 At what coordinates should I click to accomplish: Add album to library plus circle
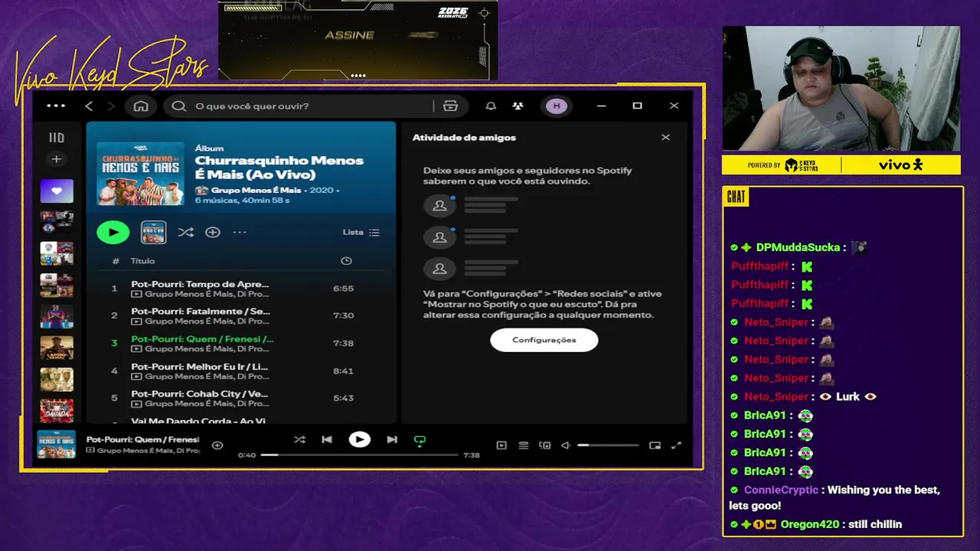tap(213, 232)
